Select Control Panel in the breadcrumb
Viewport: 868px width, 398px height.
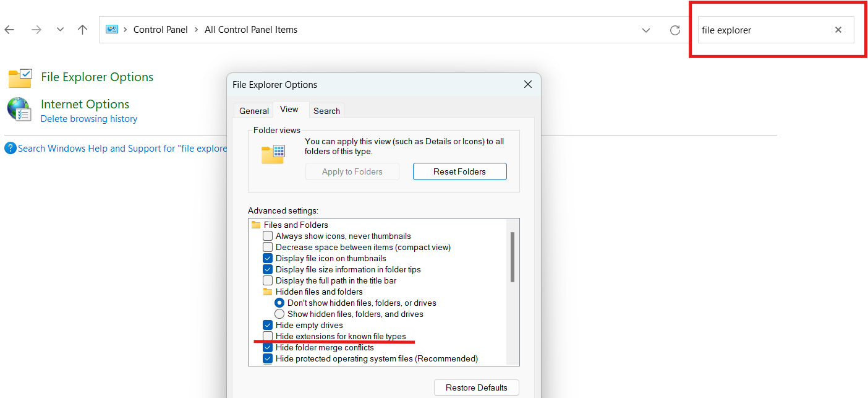(x=161, y=30)
